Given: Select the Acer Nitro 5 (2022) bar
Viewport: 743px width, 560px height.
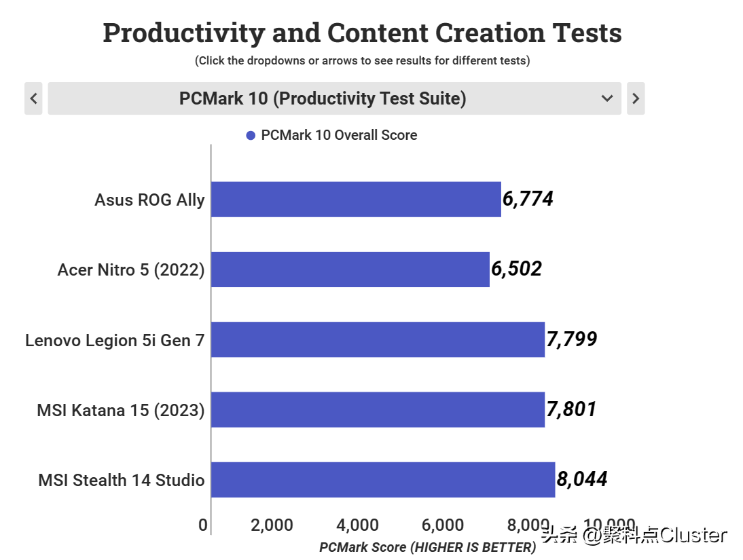Looking at the screenshot, I should (350, 269).
